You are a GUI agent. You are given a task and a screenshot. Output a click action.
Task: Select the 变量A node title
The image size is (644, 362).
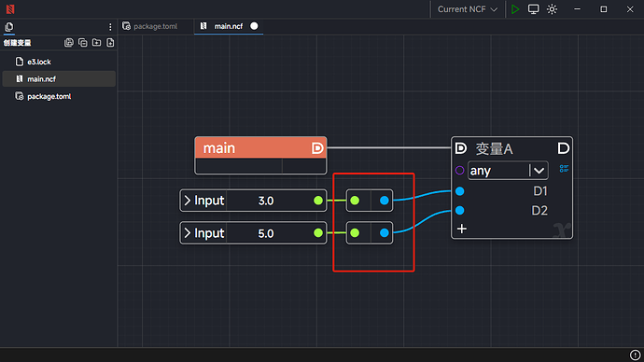pos(494,149)
